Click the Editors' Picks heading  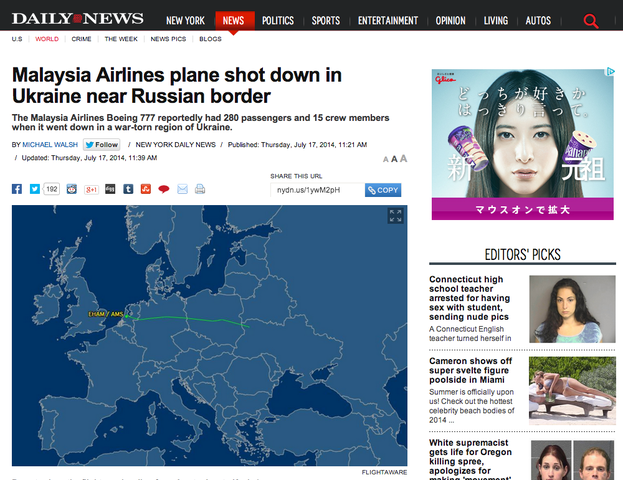click(x=522, y=254)
